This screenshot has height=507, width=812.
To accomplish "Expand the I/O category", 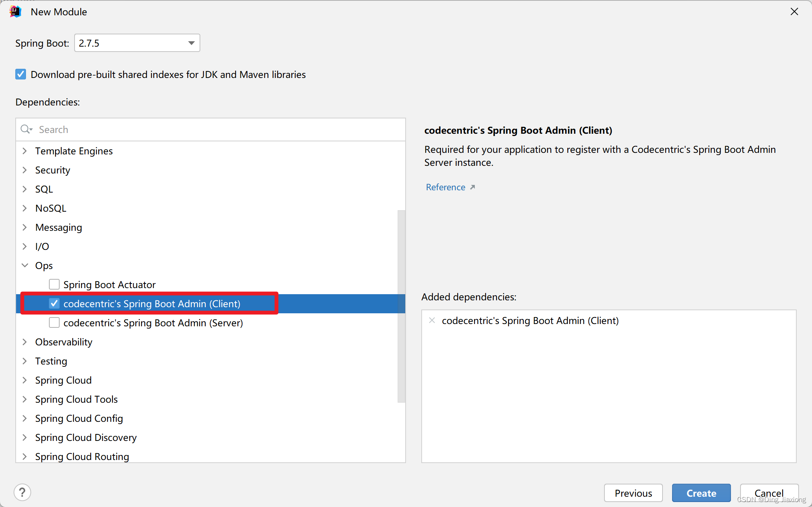I will coord(25,246).
